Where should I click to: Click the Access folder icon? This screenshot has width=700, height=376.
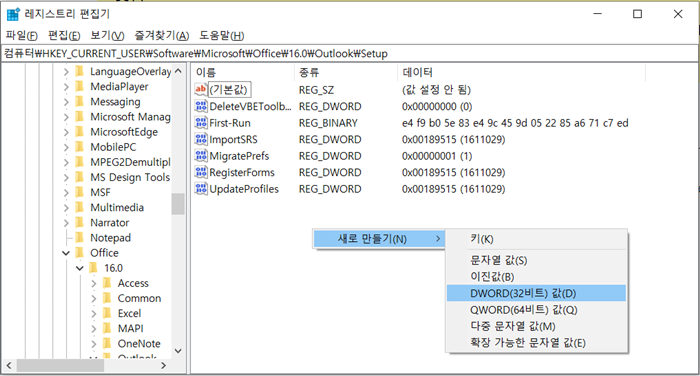[107, 283]
